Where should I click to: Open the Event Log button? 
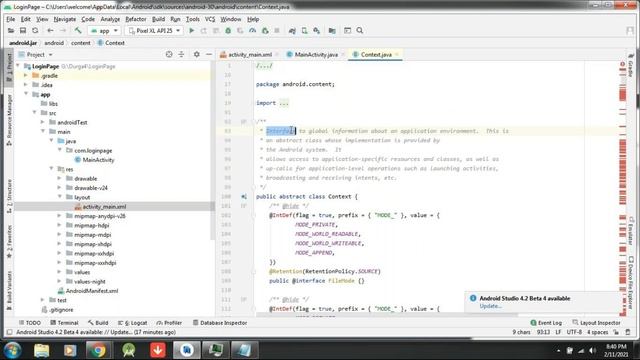pos(546,322)
